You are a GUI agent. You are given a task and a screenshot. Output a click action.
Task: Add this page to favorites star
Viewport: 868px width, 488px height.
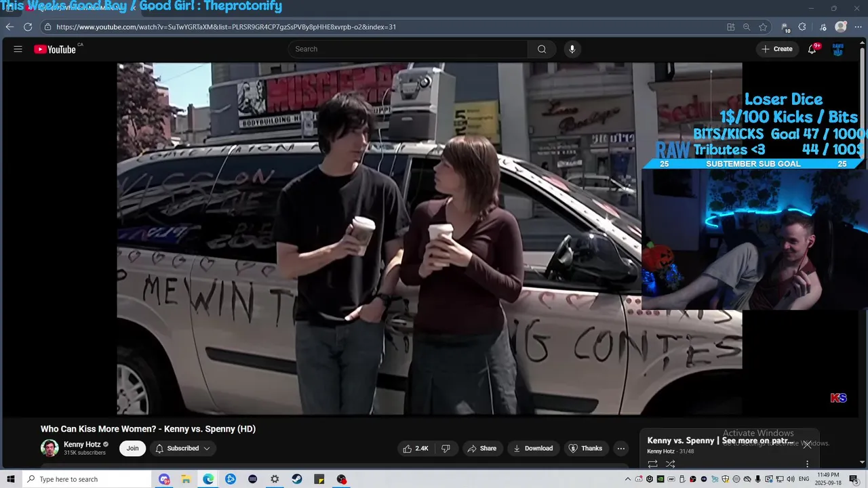pyautogui.click(x=763, y=27)
